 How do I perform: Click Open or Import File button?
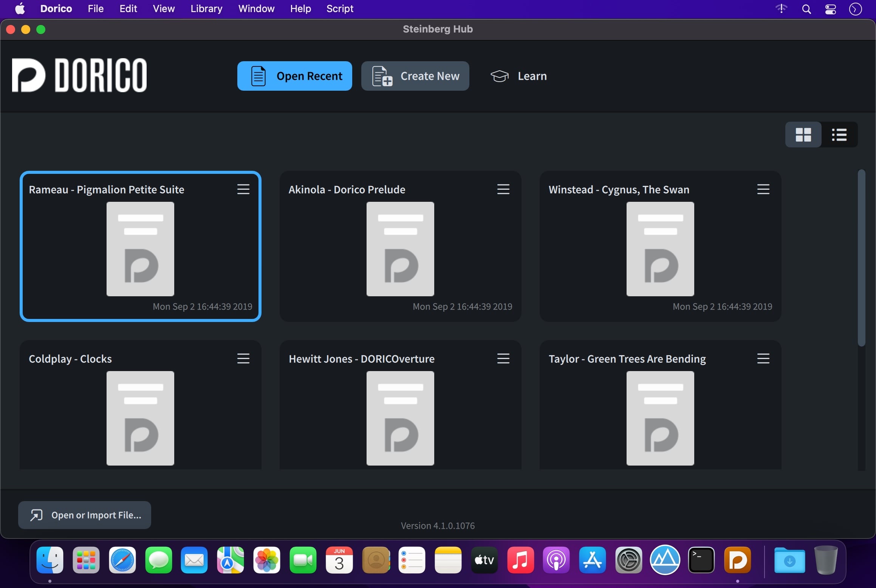pyautogui.click(x=85, y=515)
